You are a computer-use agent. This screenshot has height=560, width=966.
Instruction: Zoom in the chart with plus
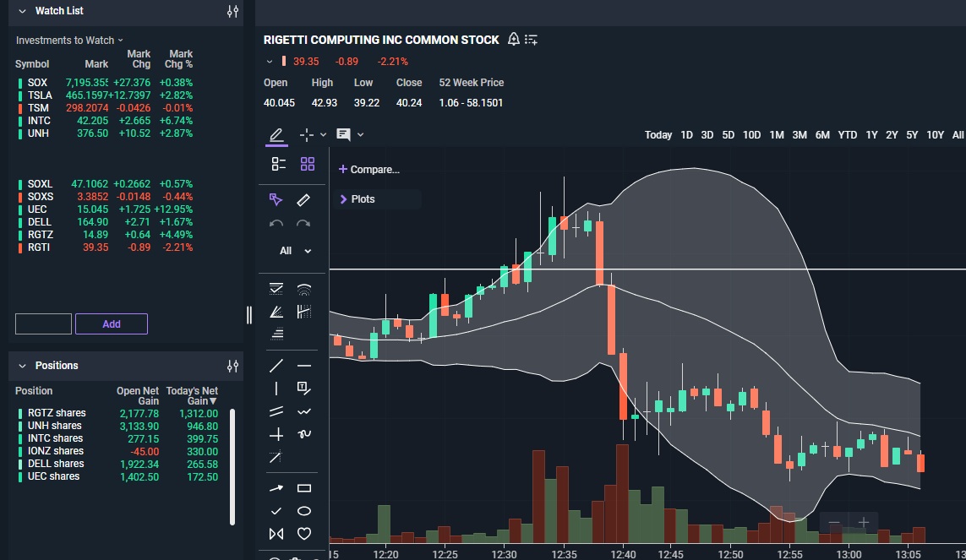(864, 523)
